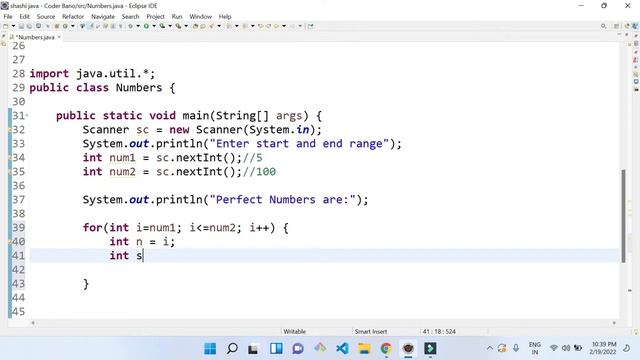Click the class name 'Numbers' on line 29
Image resolution: width=640 pixels, height=360 pixels.
139,88
